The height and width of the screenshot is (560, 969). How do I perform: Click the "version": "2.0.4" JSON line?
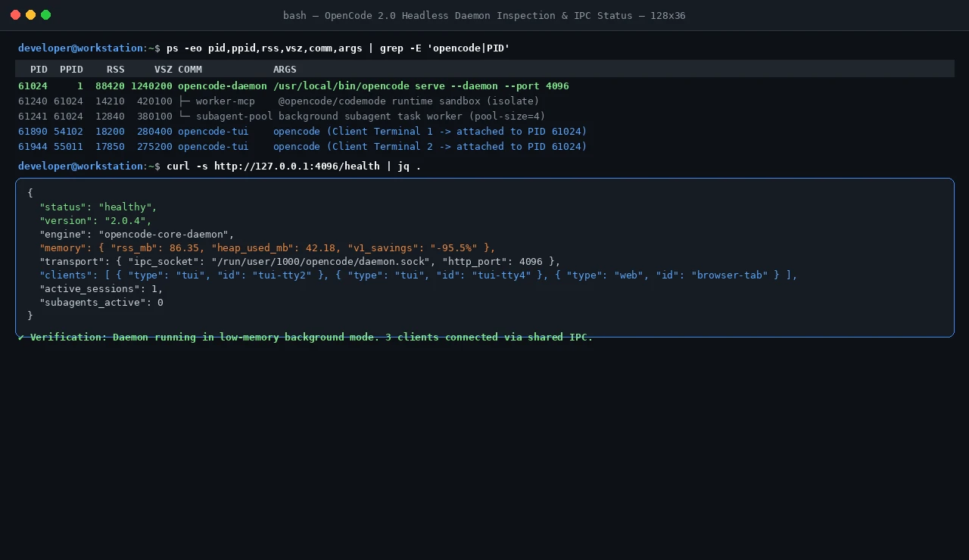point(95,221)
